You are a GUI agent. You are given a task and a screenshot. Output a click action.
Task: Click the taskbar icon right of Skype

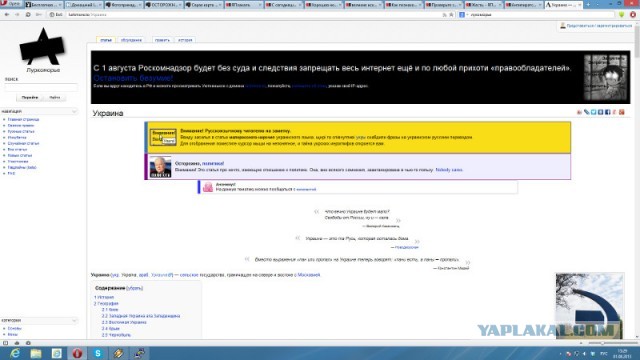click(x=119, y=353)
